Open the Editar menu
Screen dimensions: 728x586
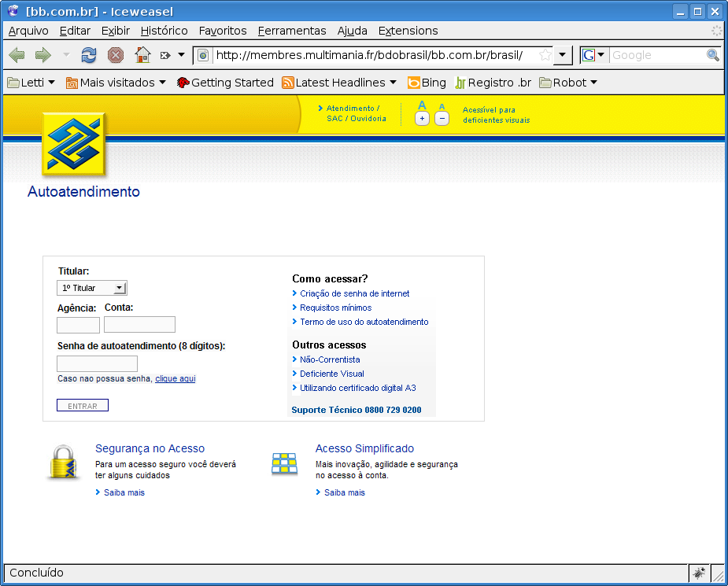(75, 31)
